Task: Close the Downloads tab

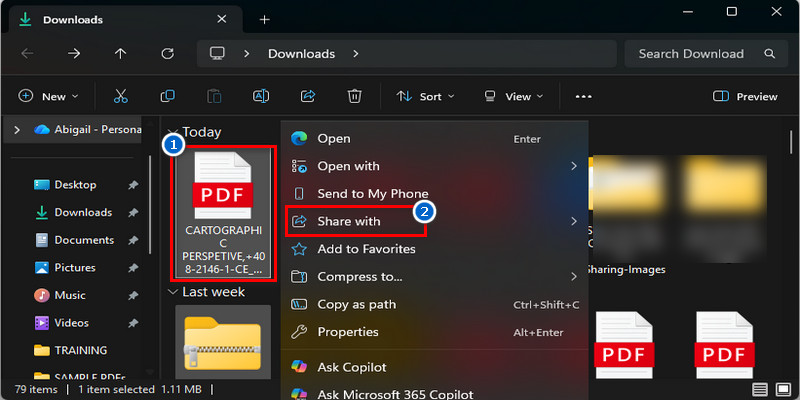Action: [x=221, y=19]
